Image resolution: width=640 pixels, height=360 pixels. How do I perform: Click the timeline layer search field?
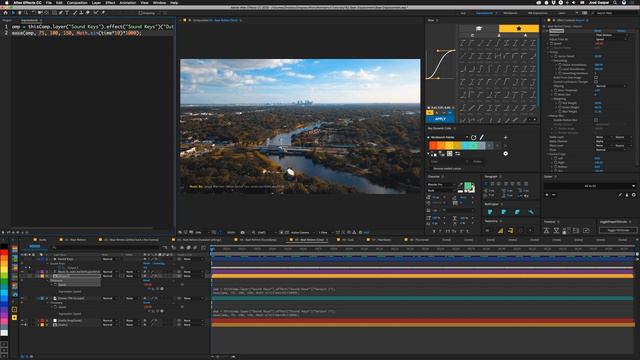click(106, 247)
